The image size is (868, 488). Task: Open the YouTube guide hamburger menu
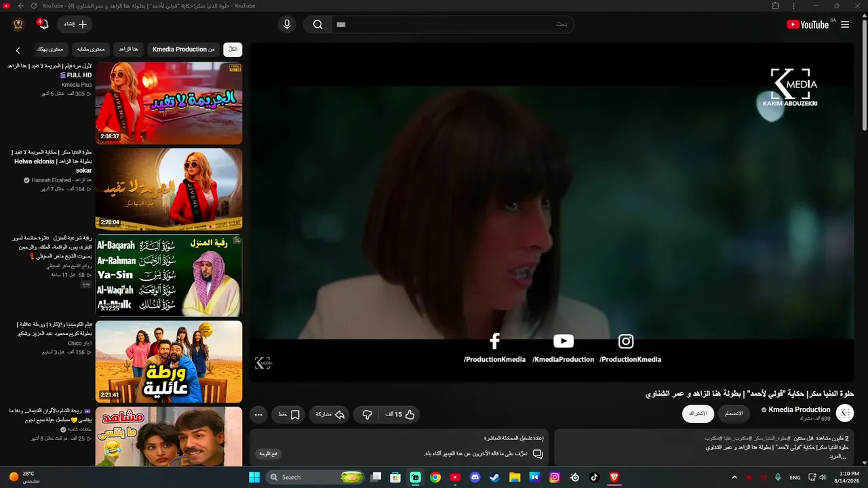click(845, 24)
